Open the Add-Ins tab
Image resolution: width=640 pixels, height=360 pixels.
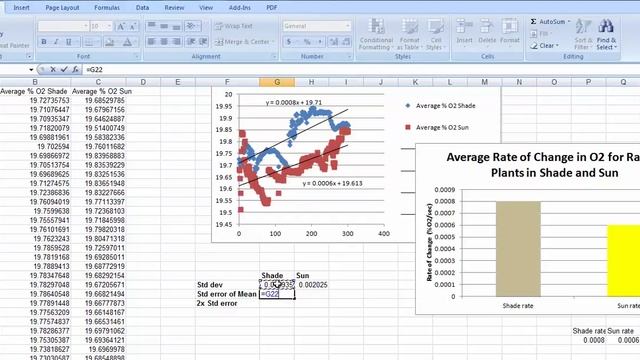point(240,7)
